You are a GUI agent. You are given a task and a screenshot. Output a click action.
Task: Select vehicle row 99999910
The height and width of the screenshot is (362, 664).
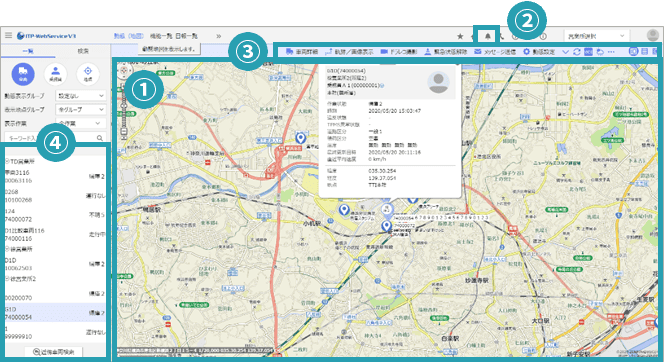tap(55, 332)
